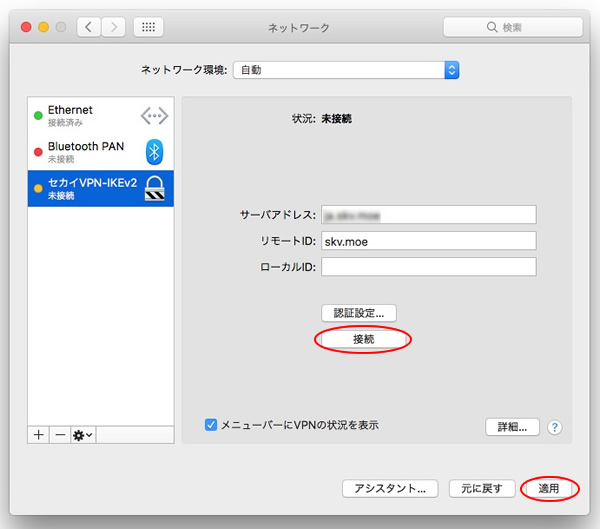Click 元に戻す button
The image size is (600, 529).
point(482,489)
